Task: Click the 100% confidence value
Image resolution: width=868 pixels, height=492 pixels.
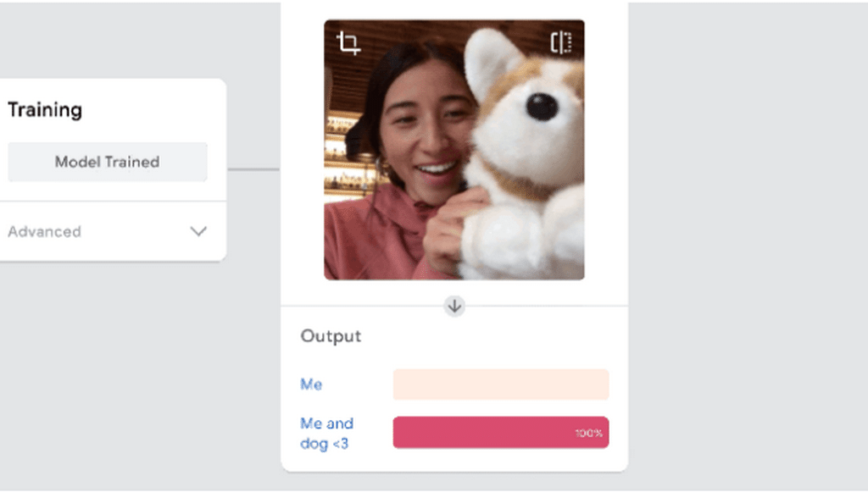Action: click(588, 433)
